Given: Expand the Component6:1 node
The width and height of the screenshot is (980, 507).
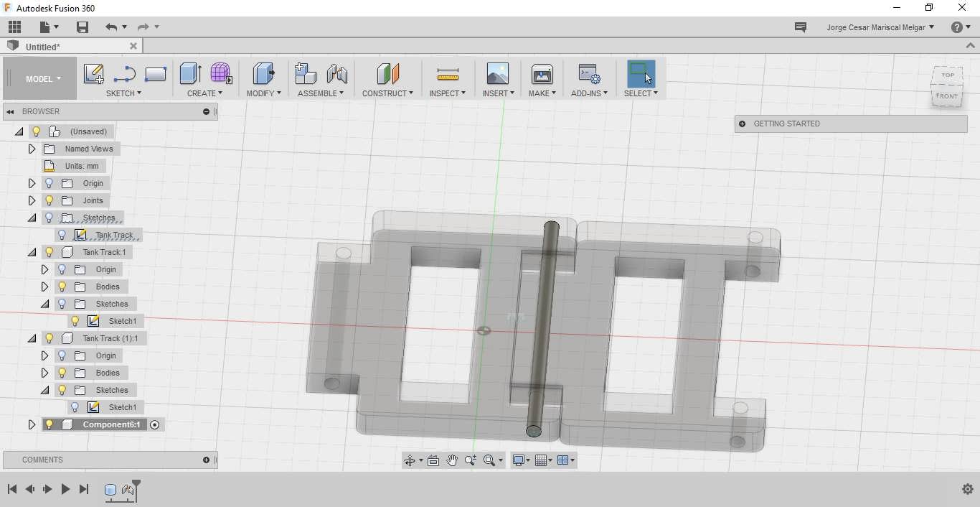Looking at the screenshot, I should click(x=32, y=424).
